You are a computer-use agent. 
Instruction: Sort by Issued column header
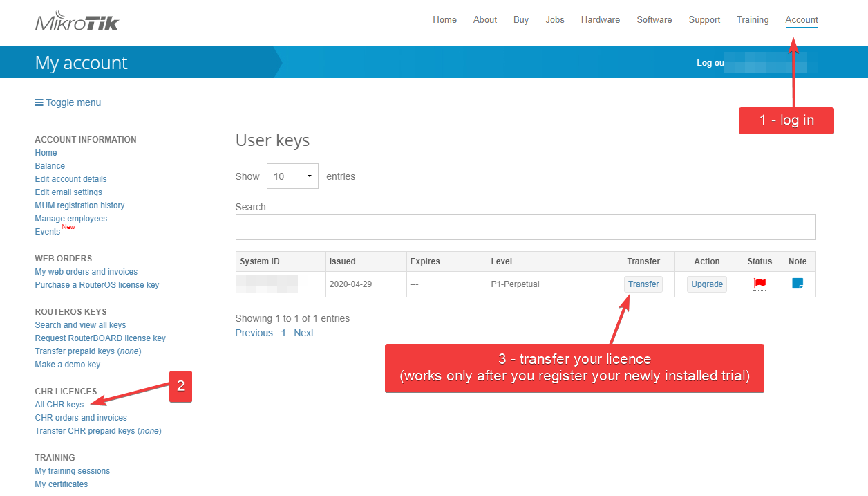(x=366, y=261)
